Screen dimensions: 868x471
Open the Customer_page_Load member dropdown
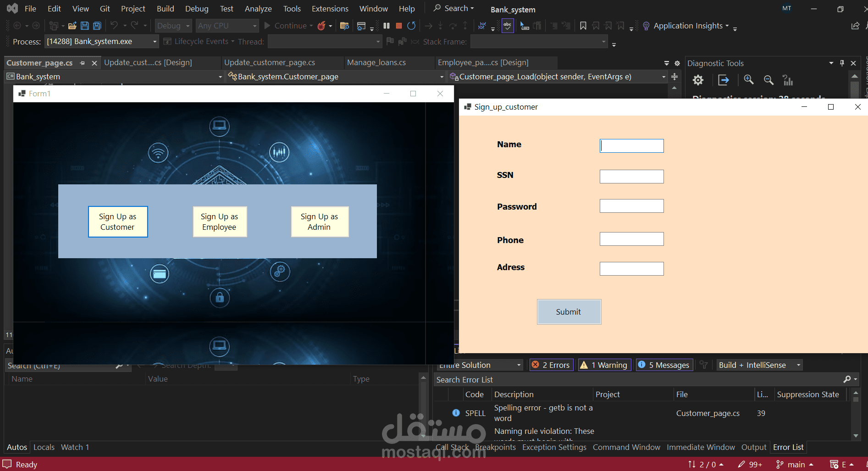[x=558, y=77]
